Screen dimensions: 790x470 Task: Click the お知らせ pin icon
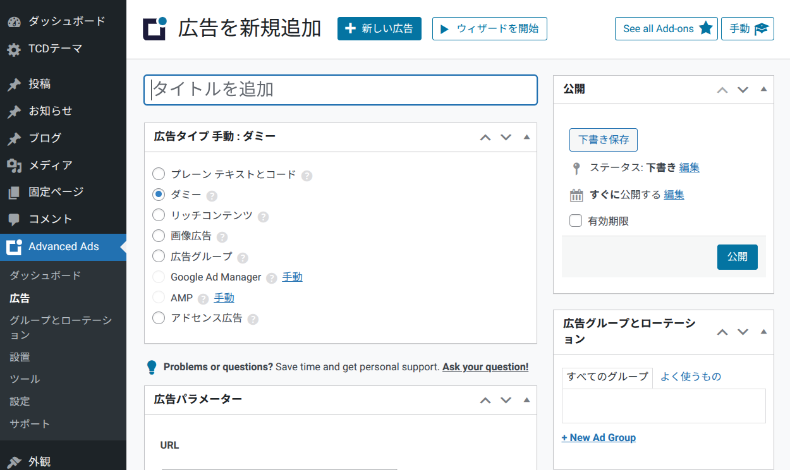(x=14, y=111)
